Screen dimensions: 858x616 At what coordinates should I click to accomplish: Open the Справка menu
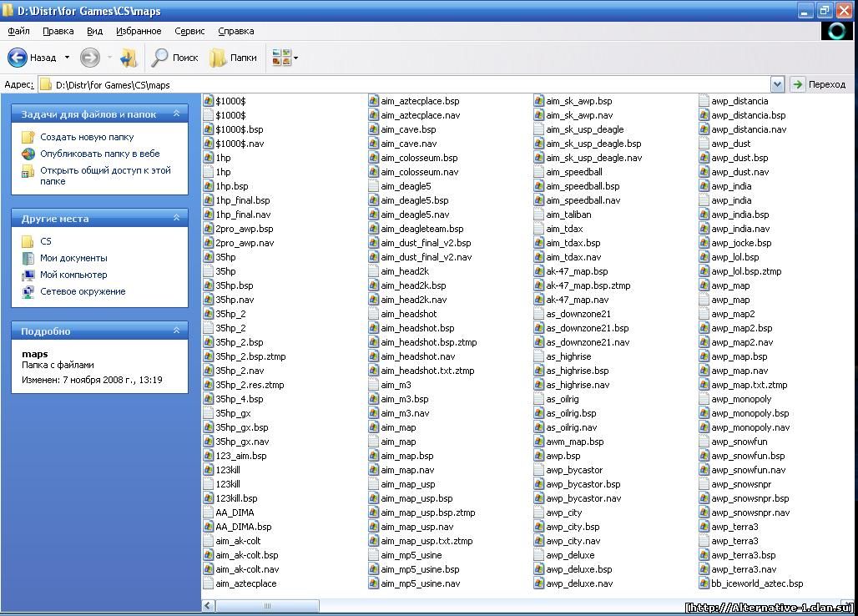tap(236, 31)
